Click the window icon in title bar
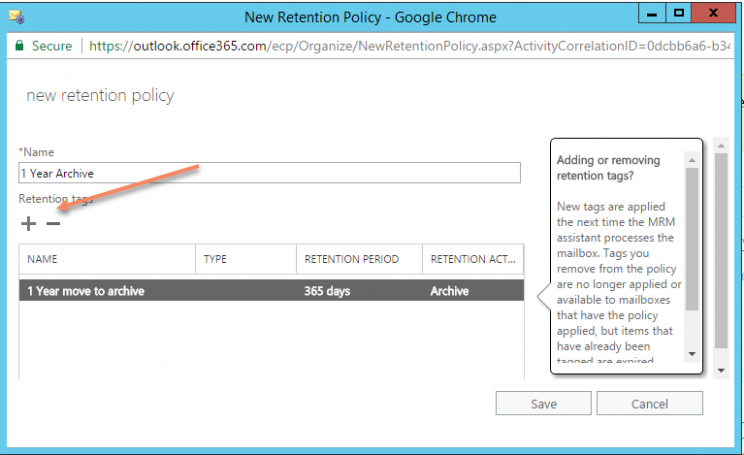The height and width of the screenshot is (455, 744). [17, 17]
